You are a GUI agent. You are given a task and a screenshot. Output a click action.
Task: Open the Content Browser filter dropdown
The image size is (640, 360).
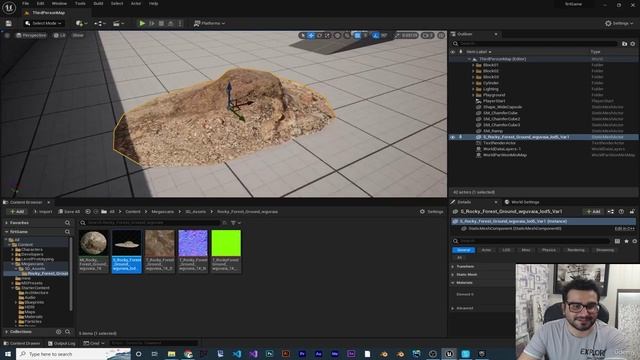tap(236, 223)
